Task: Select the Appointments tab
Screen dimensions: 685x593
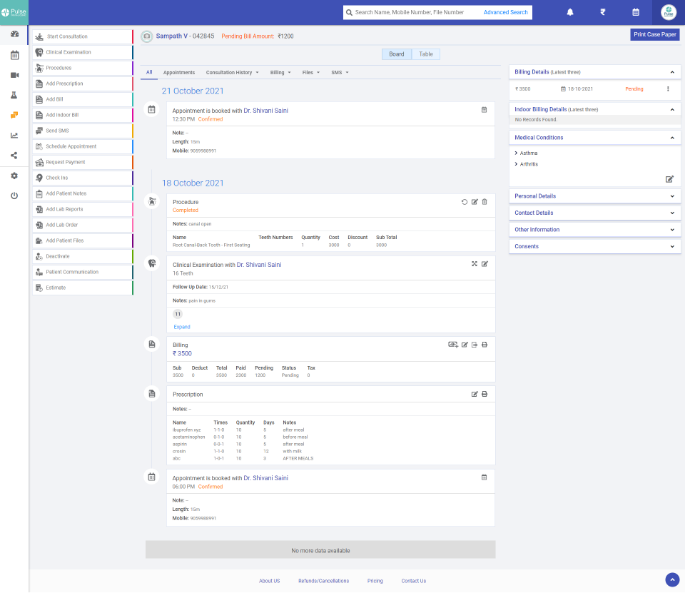Action: pyautogui.click(x=179, y=73)
